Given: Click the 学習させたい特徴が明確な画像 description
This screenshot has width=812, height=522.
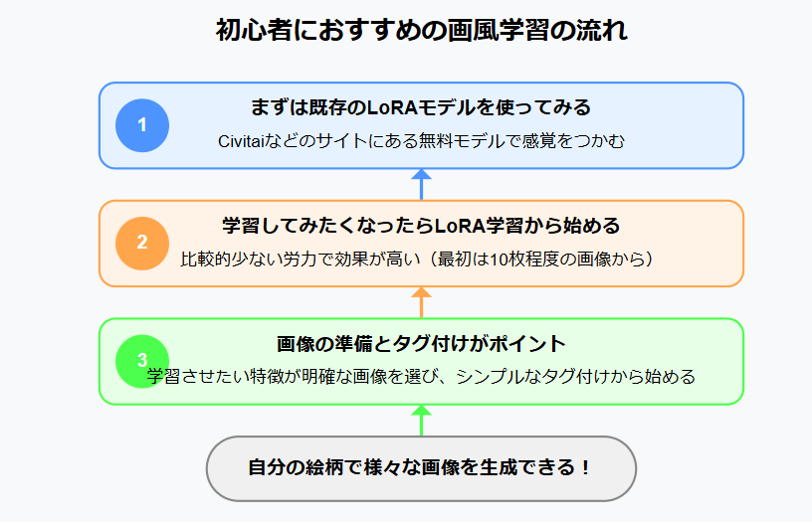Looking at the screenshot, I should point(421,376).
